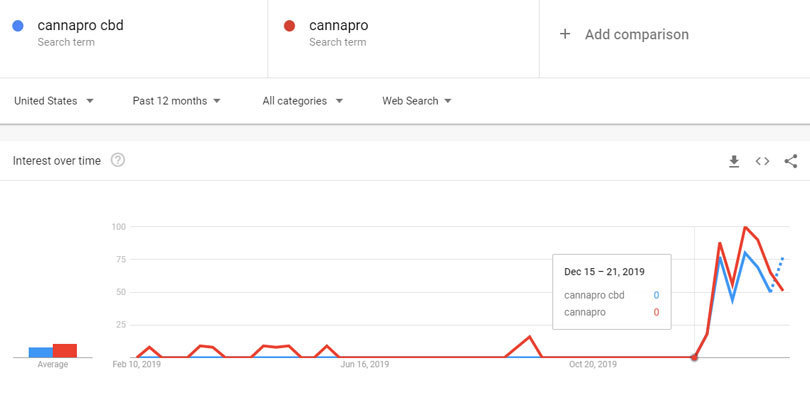Click the Interest over time heading
The image size is (810, 408).
pyautogui.click(x=57, y=161)
